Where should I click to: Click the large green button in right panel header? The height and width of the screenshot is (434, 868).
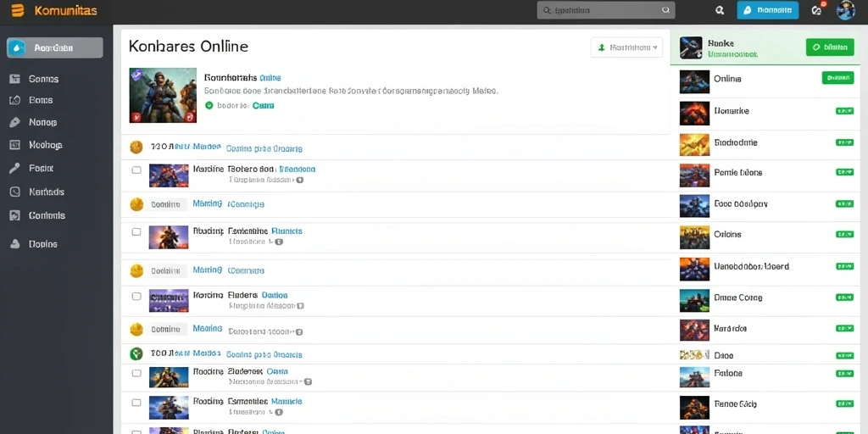pyautogui.click(x=830, y=47)
